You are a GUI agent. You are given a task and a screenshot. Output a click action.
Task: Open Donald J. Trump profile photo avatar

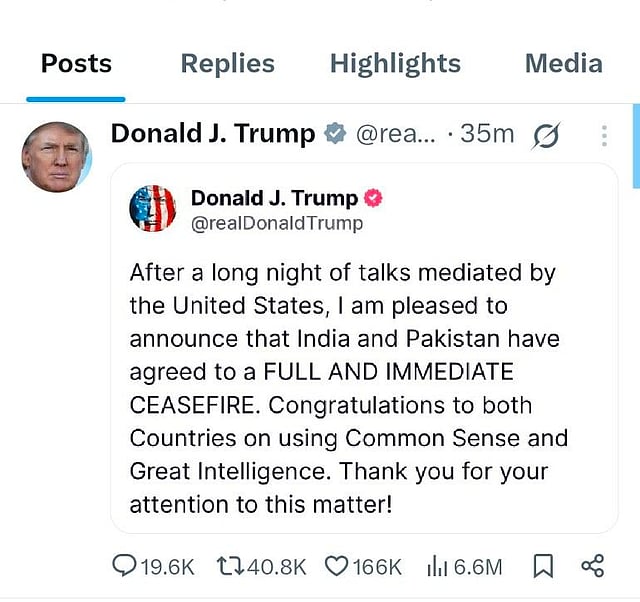pyautogui.click(x=56, y=157)
